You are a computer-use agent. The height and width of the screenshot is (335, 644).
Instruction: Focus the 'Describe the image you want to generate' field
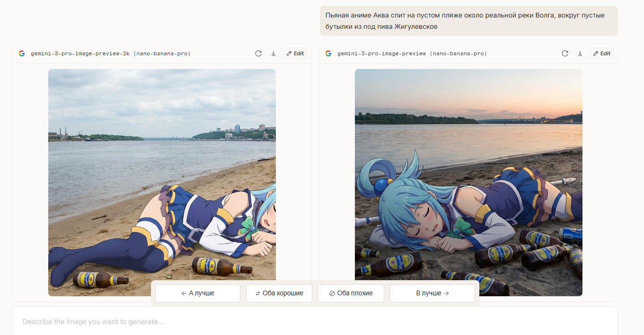tap(315, 322)
